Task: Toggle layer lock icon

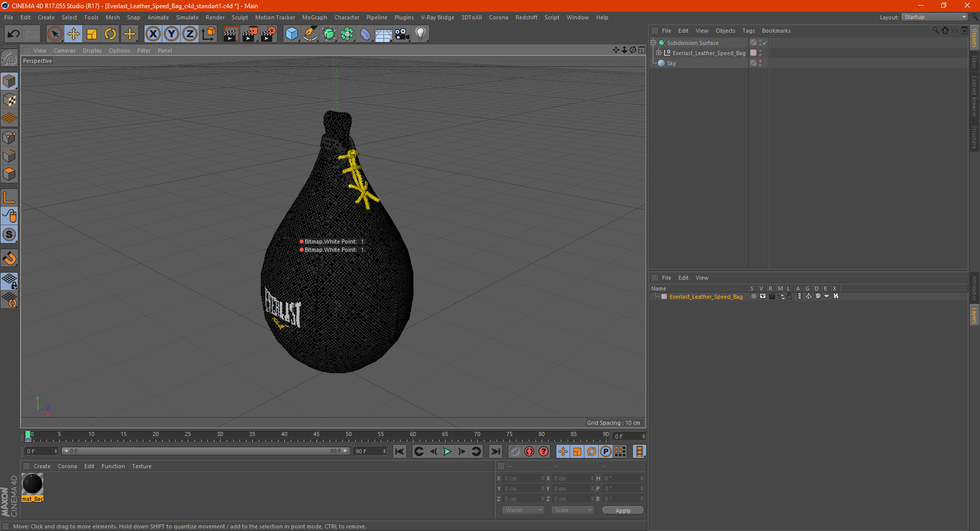Action: click(790, 296)
